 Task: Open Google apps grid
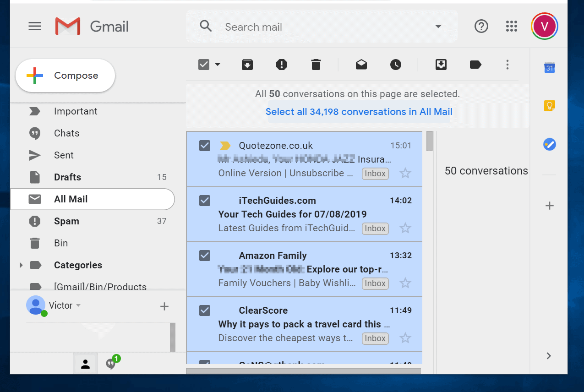click(x=511, y=27)
